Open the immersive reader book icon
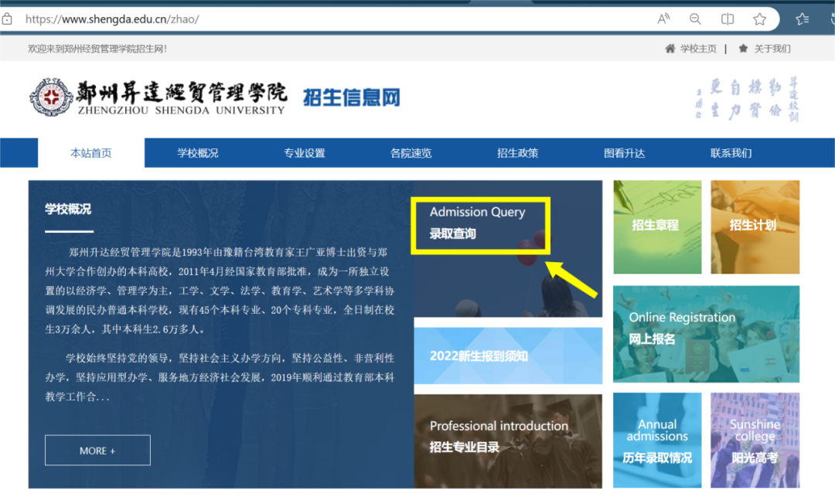This screenshot has height=504, width=835. click(x=728, y=19)
